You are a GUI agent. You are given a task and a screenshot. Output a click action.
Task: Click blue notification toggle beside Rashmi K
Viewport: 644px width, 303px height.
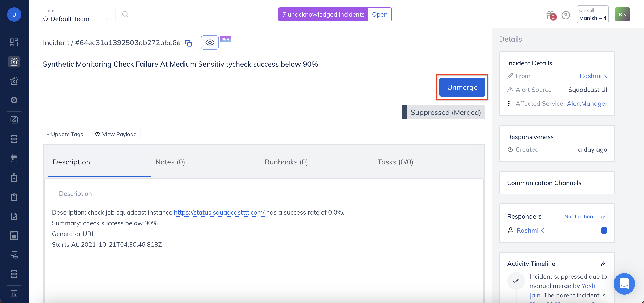click(604, 231)
